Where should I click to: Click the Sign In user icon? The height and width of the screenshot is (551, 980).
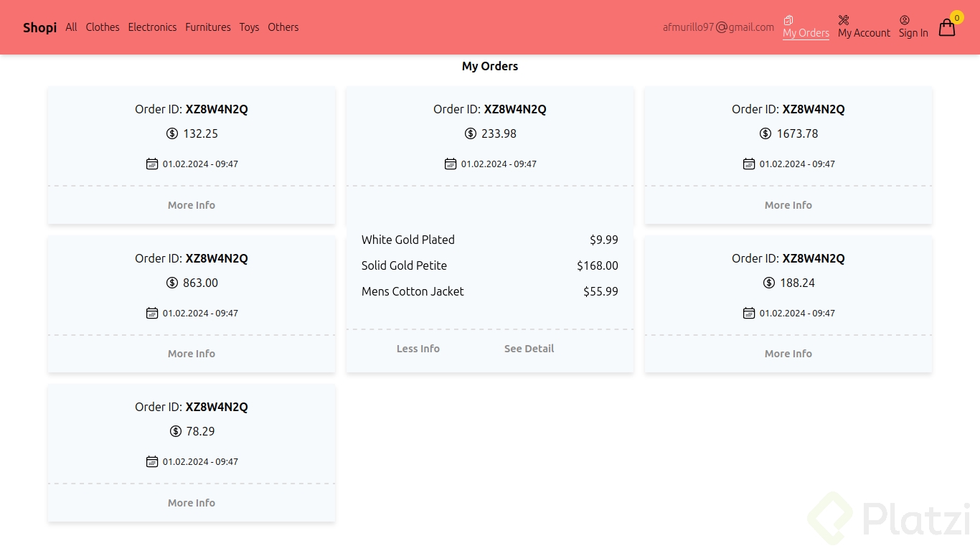(905, 20)
